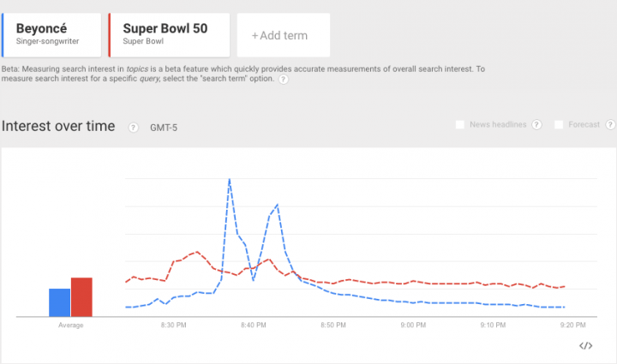The width and height of the screenshot is (617, 364).
Task: Click the 8:30 PM axis label
Action: point(174,325)
